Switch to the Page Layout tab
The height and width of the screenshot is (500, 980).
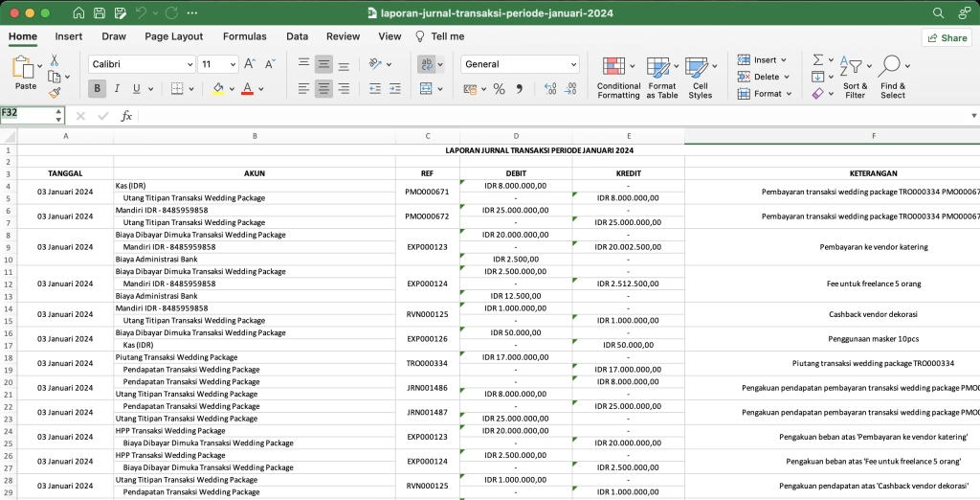174,36
